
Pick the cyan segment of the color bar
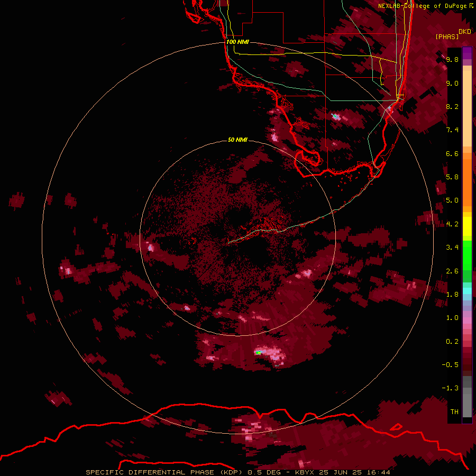pyautogui.click(x=467, y=291)
